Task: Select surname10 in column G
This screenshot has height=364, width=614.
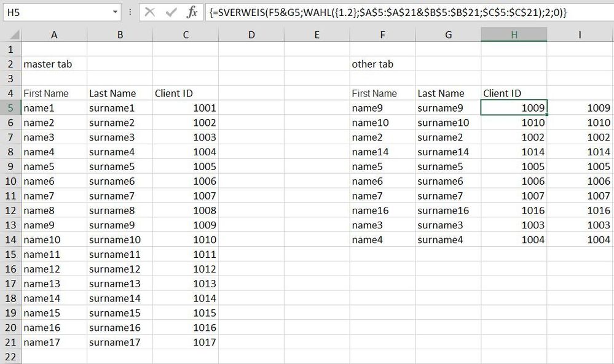Action: [448, 122]
